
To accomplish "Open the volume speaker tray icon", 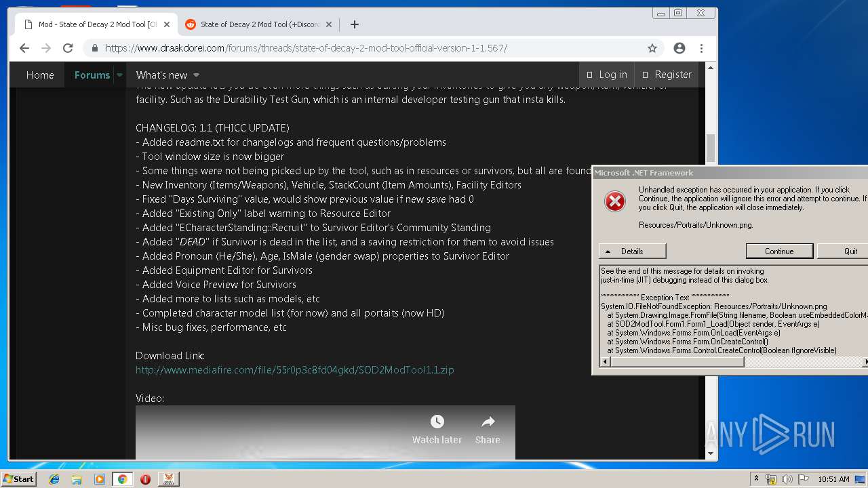I will point(787,479).
